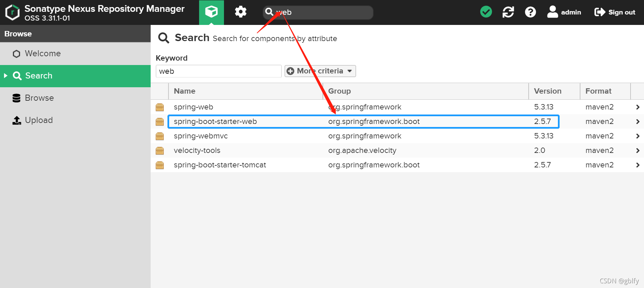Collapse the Search sidebar triangle
The image size is (644, 288).
(x=5, y=76)
